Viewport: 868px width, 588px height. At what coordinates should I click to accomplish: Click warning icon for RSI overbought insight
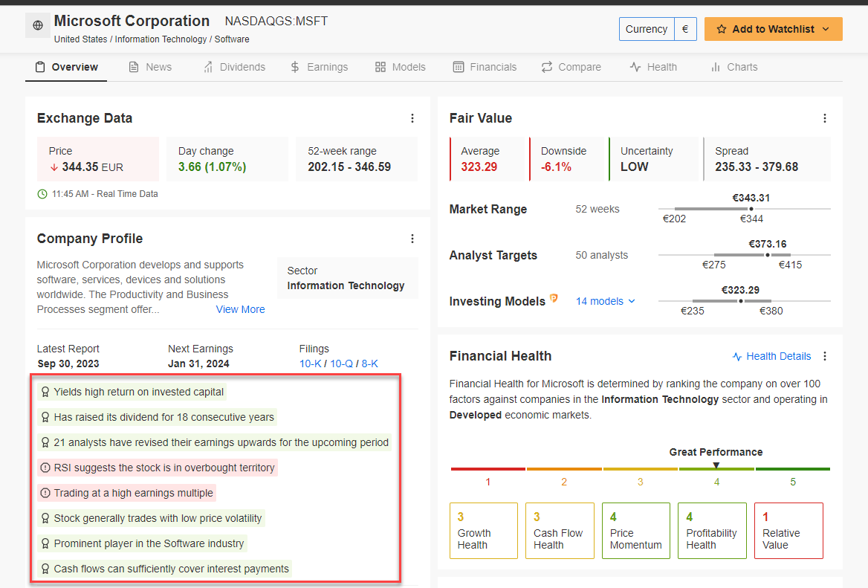(x=45, y=468)
